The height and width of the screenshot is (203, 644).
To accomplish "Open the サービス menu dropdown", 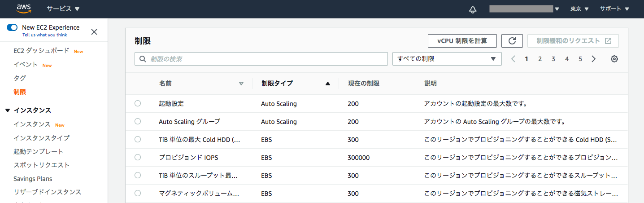I will pyautogui.click(x=63, y=9).
